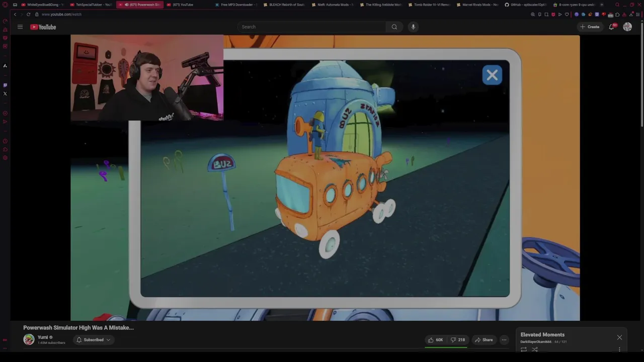Open YouTube notifications bell
This screenshot has width=644, height=362.
612,27
